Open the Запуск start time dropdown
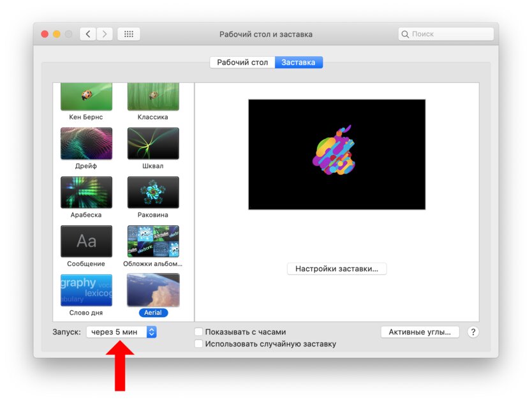532x402 pixels. (x=121, y=332)
